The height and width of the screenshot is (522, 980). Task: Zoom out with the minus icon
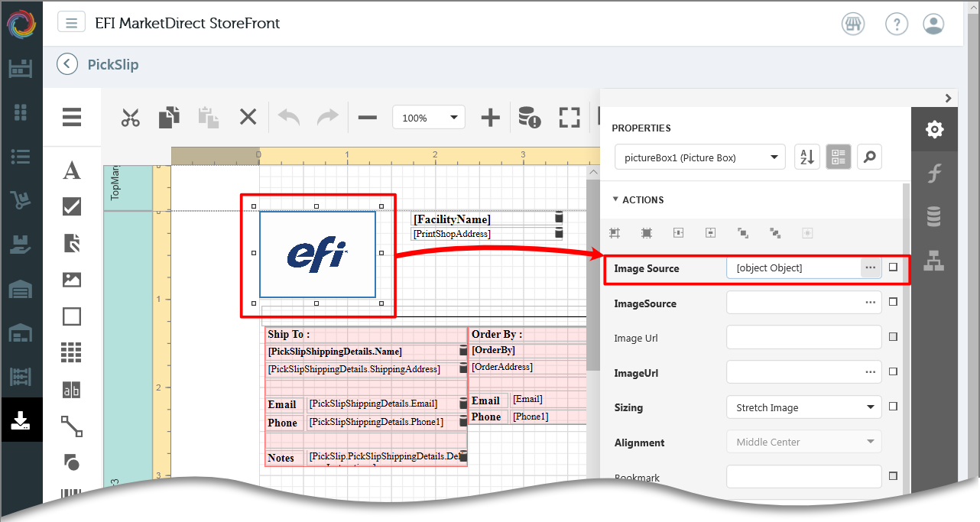(x=368, y=118)
